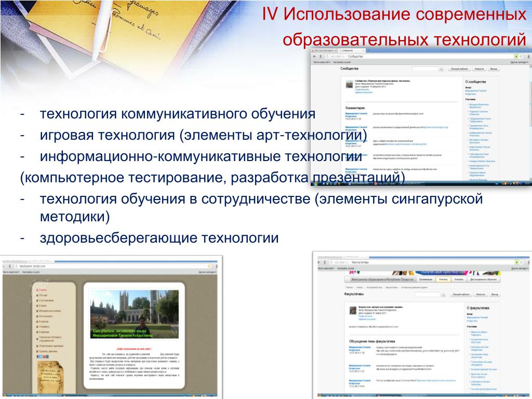Viewport: 532px width, 399px height.
Task: Open Лента новостей dropdown in Факультативы browser
Action: coord(326,269)
